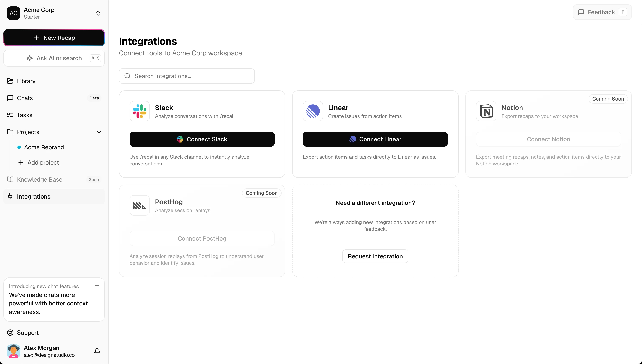The height and width of the screenshot is (364, 642).
Task: Open the Feedback button
Action: pos(602,12)
